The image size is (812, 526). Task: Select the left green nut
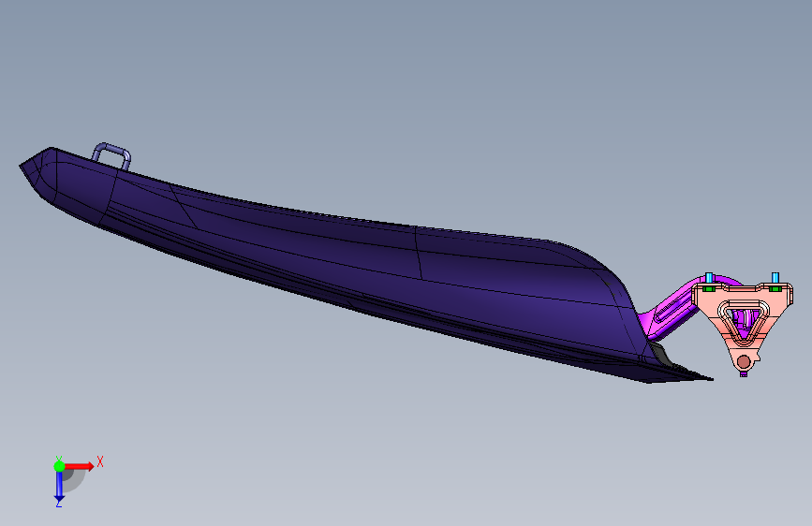(708, 288)
